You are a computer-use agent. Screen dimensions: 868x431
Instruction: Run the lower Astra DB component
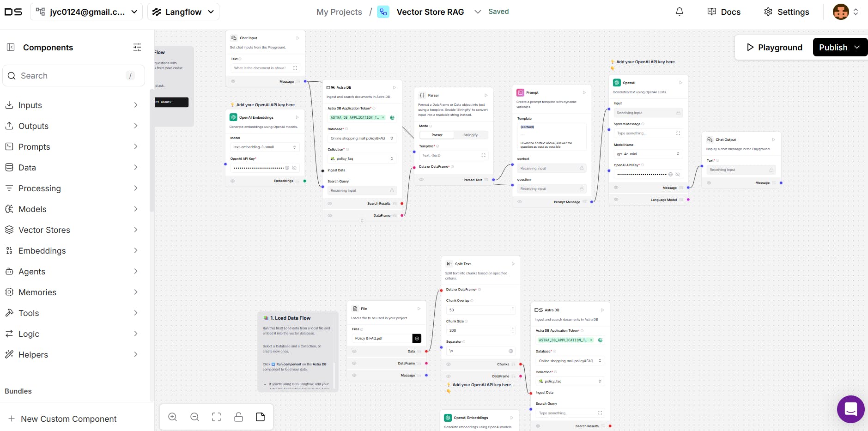(x=602, y=310)
